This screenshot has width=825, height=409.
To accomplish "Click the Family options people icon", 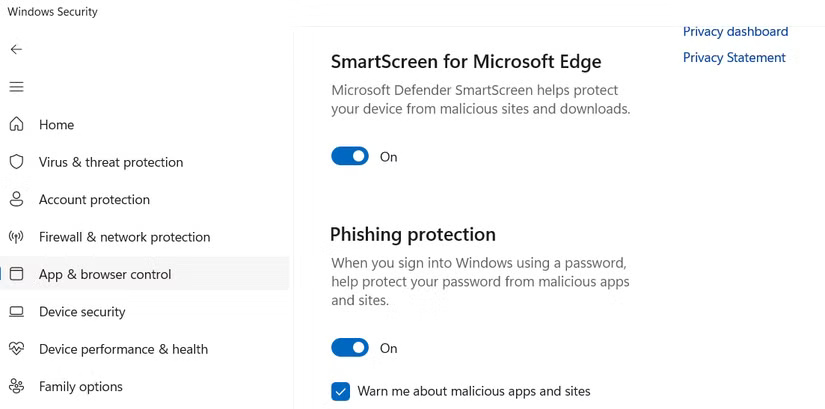I will pos(16,386).
